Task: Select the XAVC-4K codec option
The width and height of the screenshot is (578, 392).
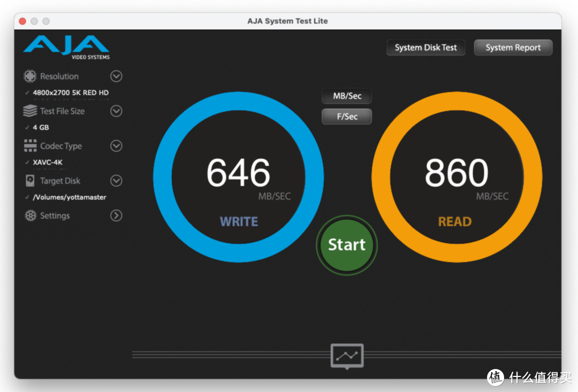Action: tap(48, 162)
